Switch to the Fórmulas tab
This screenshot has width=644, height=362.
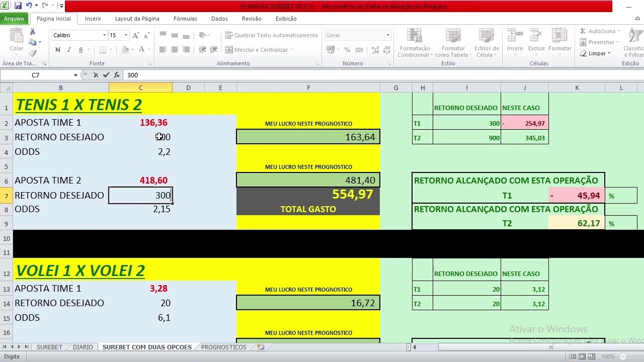(185, 19)
